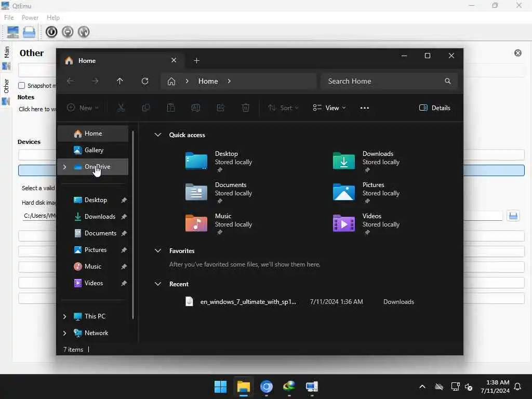
Task: Click the Rename icon
Action: click(x=196, y=108)
